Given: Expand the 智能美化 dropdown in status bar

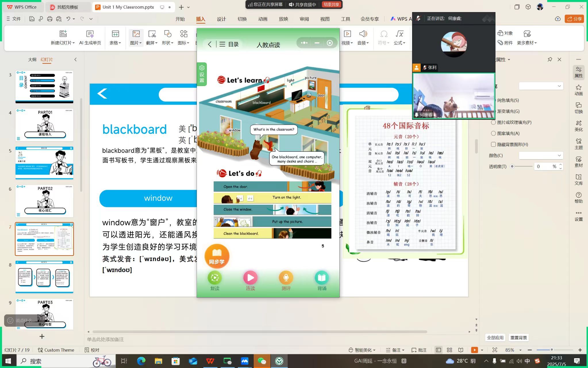Looking at the screenshot, I should 374,350.
